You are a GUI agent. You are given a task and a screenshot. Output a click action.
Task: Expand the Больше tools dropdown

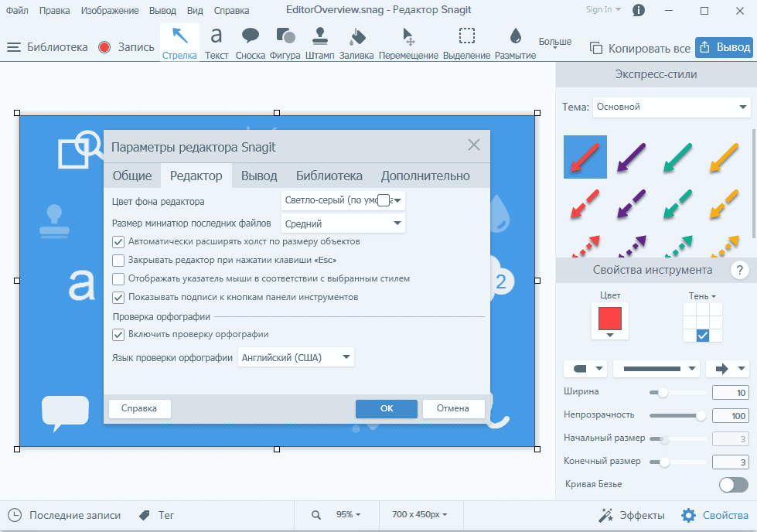click(x=555, y=43)
